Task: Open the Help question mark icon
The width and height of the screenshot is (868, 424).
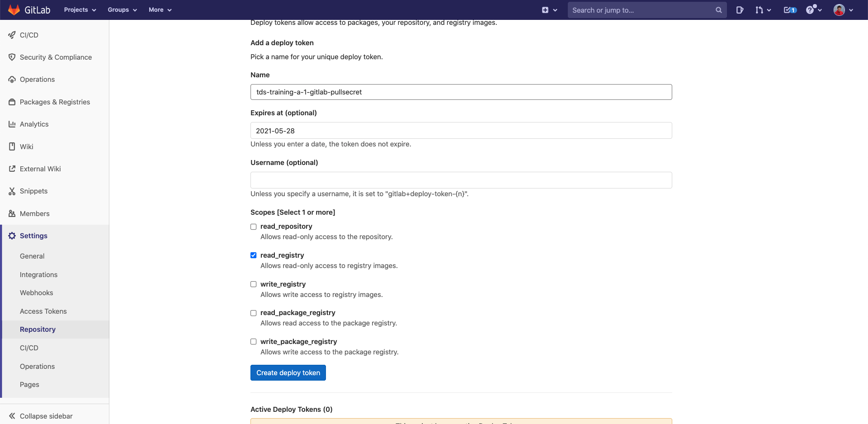Action: click(x=810, y=10)
